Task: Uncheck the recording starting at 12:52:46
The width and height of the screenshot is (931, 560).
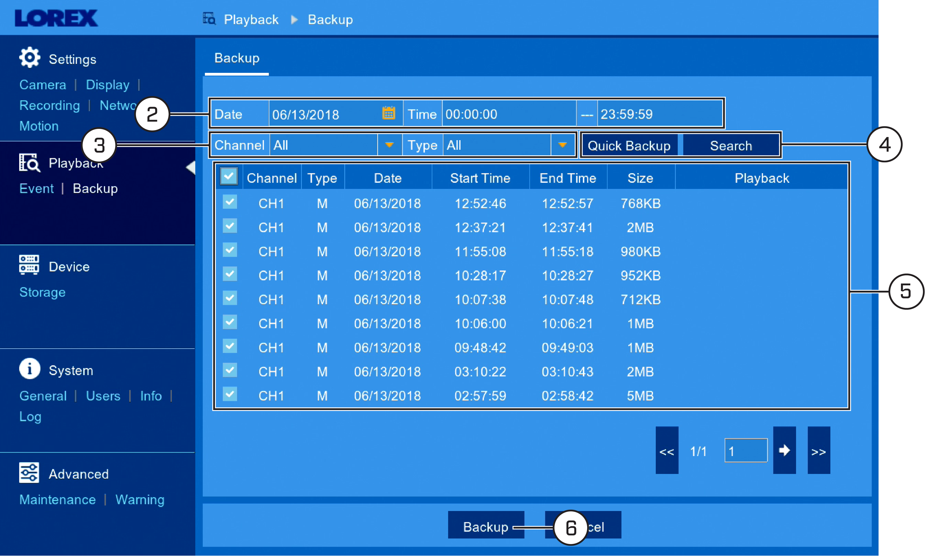Action: pyautogui.click(x=230, y=202)
